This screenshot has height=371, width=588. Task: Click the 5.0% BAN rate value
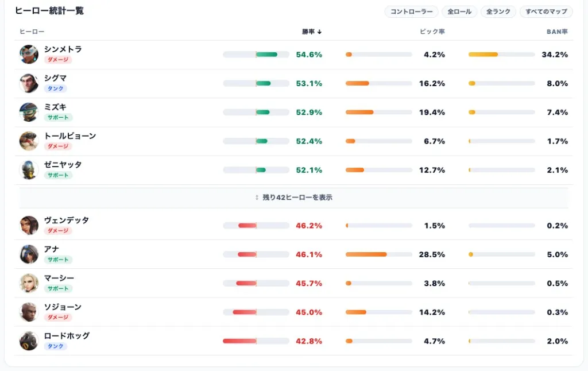click(x=557, y=254)
